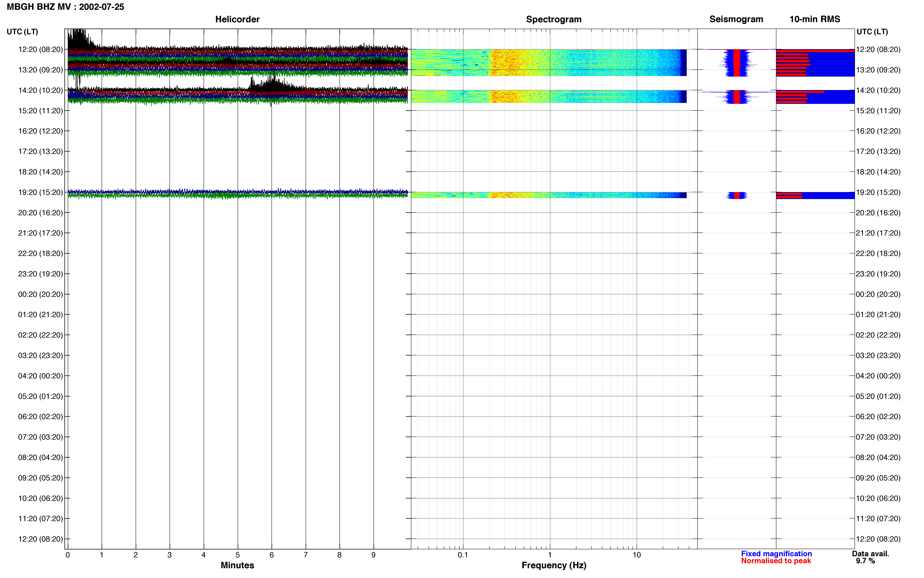Click the seismogram waveform at 19:20
Viewport: 924px width, 578px height.
pos(736,195)
